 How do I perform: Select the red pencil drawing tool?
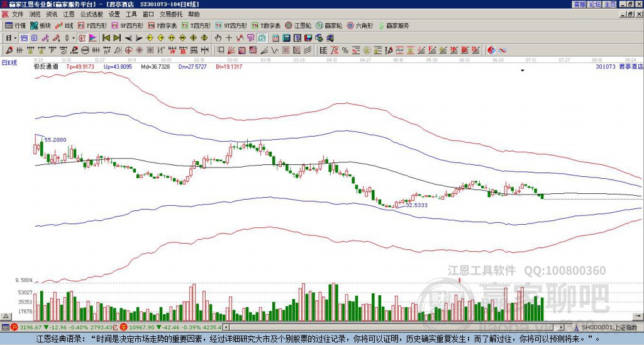point(8,50)
